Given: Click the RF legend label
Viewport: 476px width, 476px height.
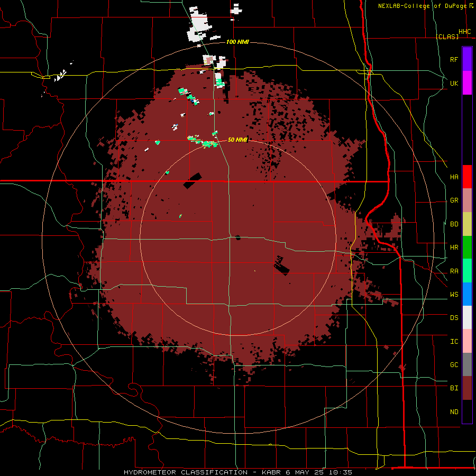Looking at the screenshot, I should click(454, 59).
